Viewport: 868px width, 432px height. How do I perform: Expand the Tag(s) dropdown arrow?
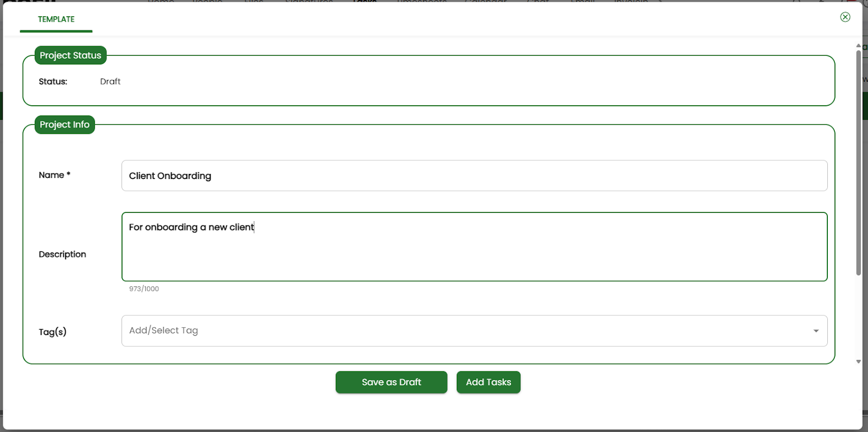click(815, 331)
